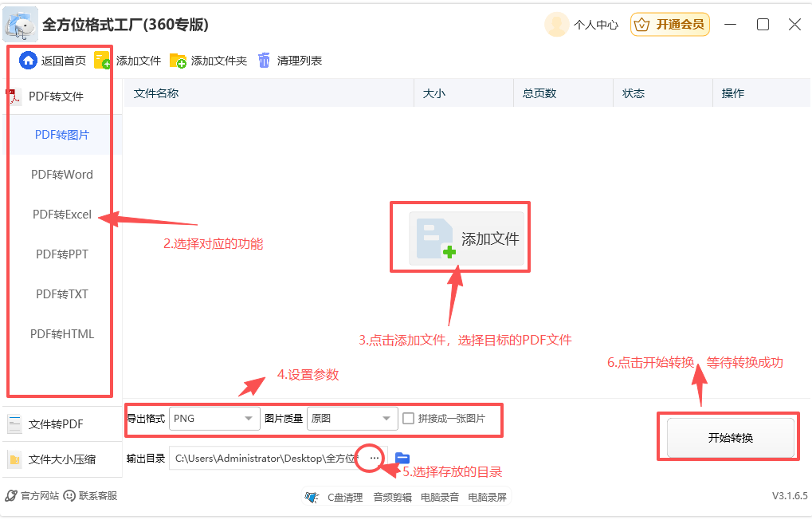Click the large center 添加文件 button
The width and height of the screenshot is (812, 520).
(467, 238)
